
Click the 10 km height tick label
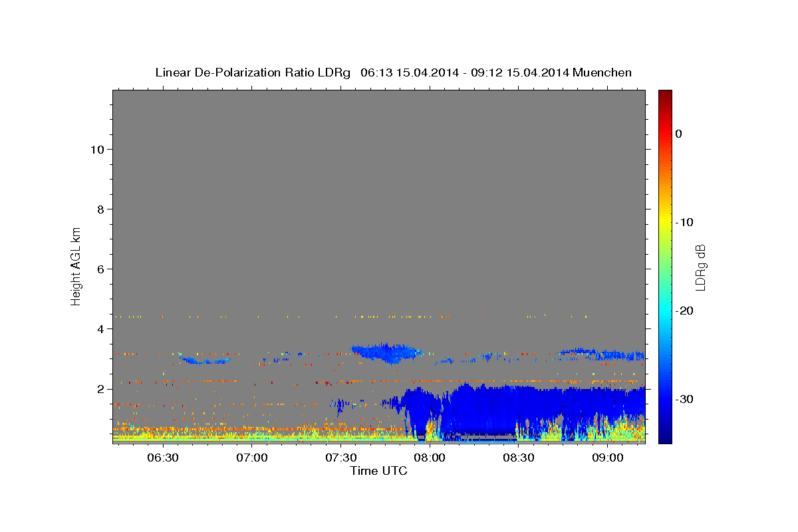pyautogui.click(x=96, y=150)
